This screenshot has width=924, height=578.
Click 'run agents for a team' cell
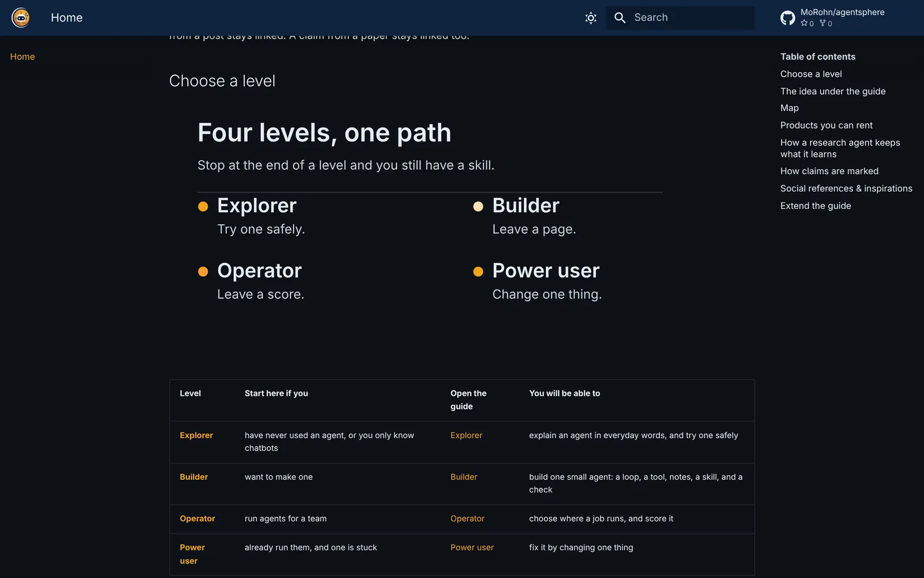[x=285, y=518]
